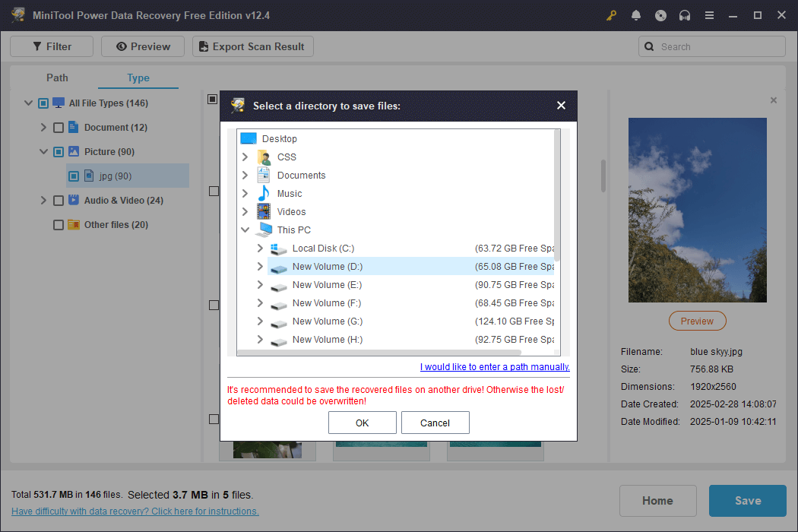The height and width of the screenshot is (532, 798).
Task: Toggle the All File Types checkbox
Action: 43,103
